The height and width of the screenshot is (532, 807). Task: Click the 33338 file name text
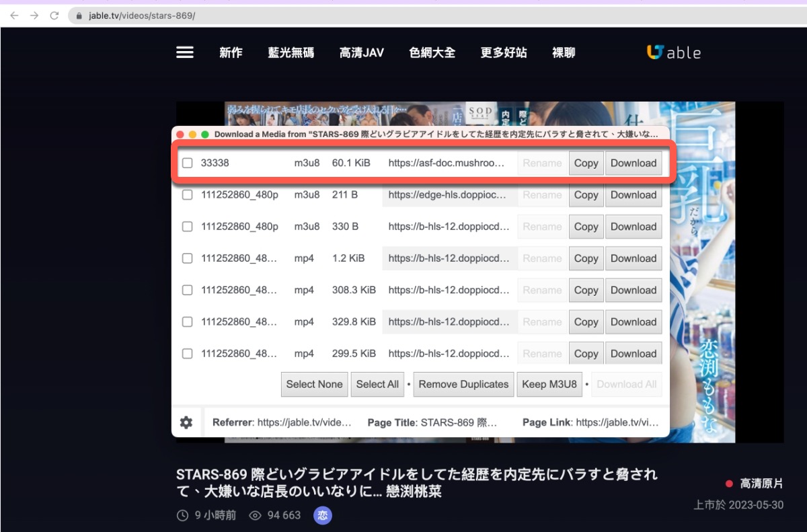point(215,163)
